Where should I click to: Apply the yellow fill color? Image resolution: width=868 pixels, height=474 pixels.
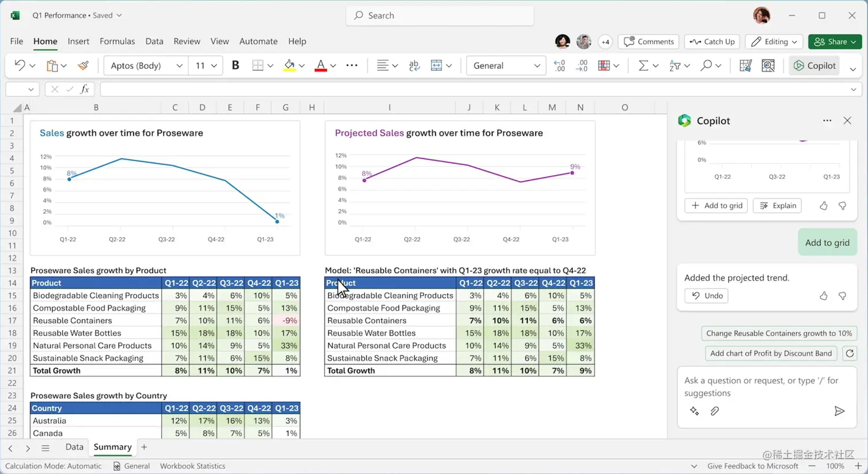(x=289, y=65)
